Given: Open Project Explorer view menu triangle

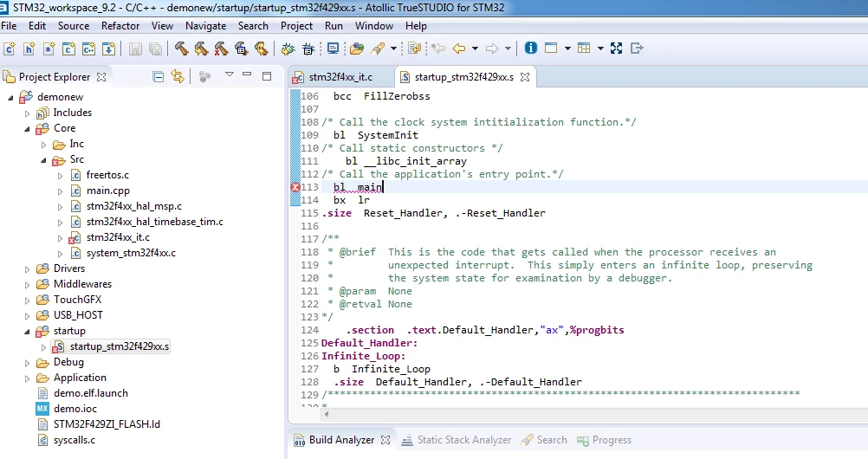Looking at the screenshot, I should [x=230, y=74].
